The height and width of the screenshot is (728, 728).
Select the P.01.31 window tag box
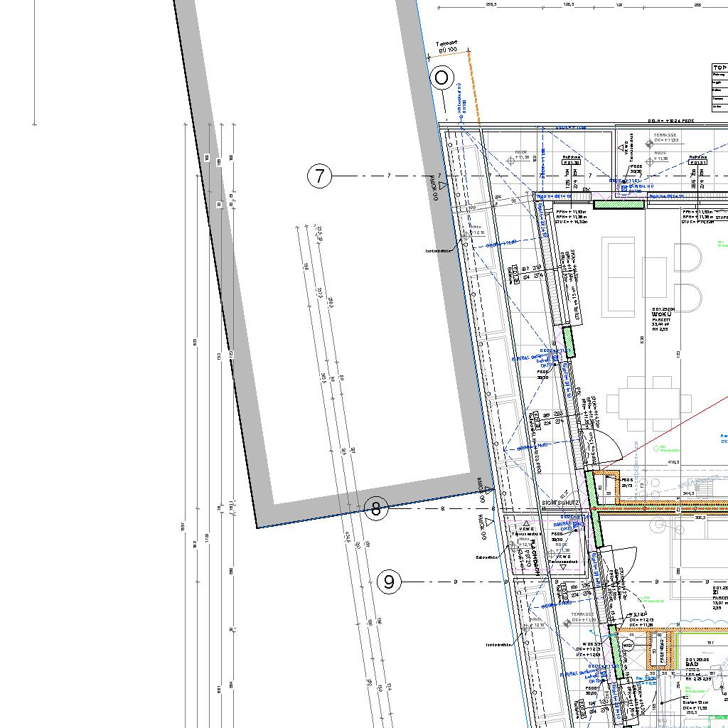point(697,162)
